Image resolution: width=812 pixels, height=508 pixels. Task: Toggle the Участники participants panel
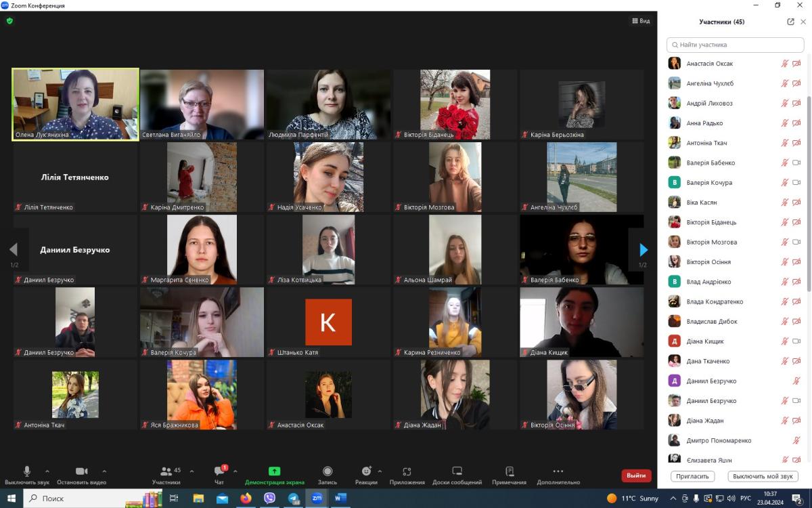click(166, 471)
